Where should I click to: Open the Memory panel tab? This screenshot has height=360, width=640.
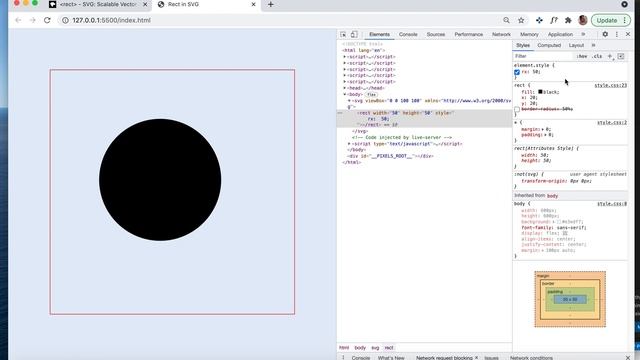[529, 34]
